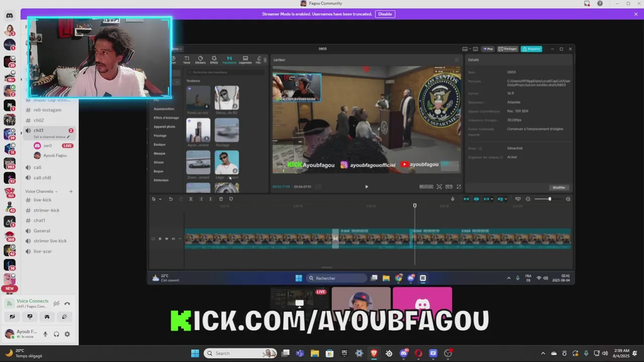Click the transitions search field in CapCut
The width and height of the screenshot is (644, 362).
(x=225, y=72)
